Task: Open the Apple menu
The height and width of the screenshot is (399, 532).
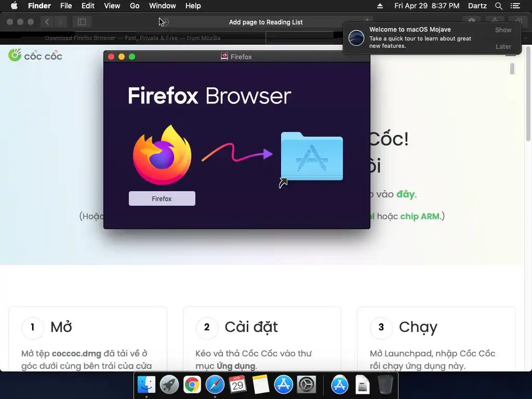Action: click(x=14, y=6)
